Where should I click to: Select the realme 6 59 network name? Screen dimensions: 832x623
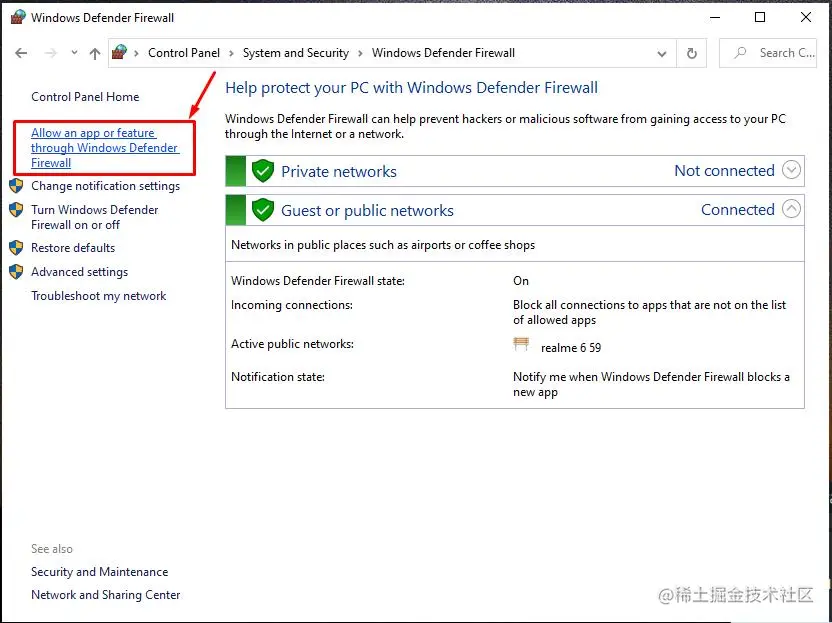coord(571,348)
